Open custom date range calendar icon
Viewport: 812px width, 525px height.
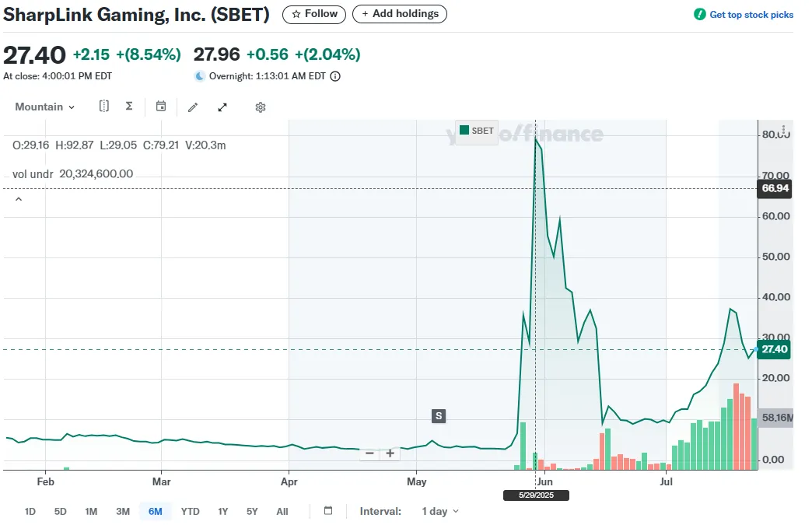point(328,511)
